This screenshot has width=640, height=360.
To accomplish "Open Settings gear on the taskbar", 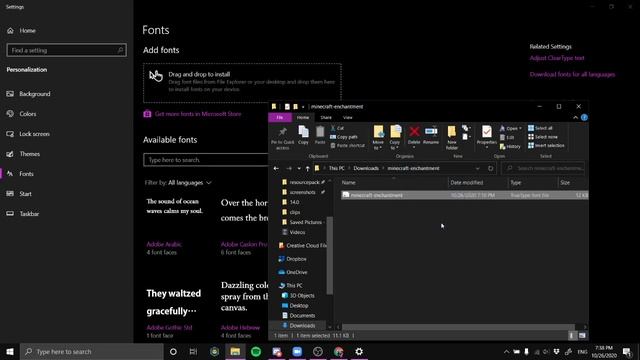I will coord(359,351).
